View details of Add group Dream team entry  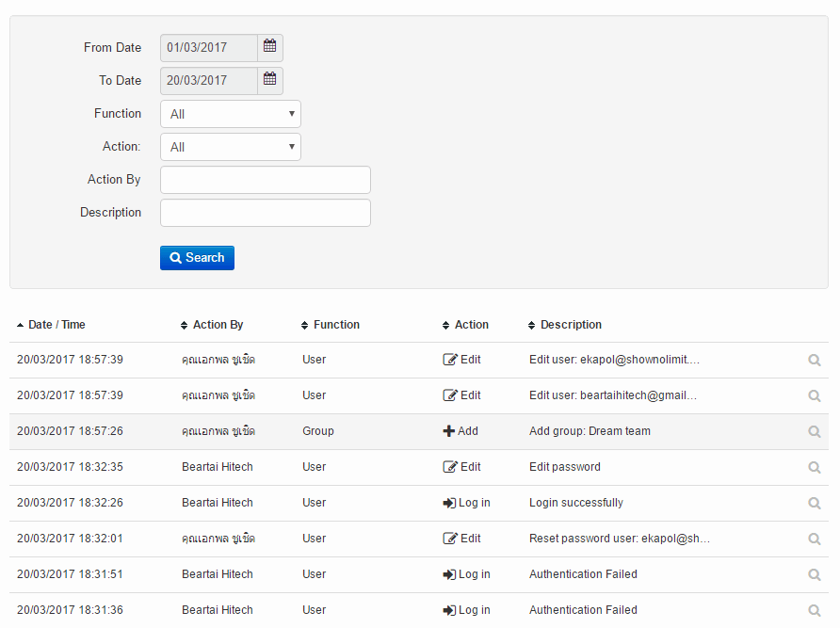(815, 431)
